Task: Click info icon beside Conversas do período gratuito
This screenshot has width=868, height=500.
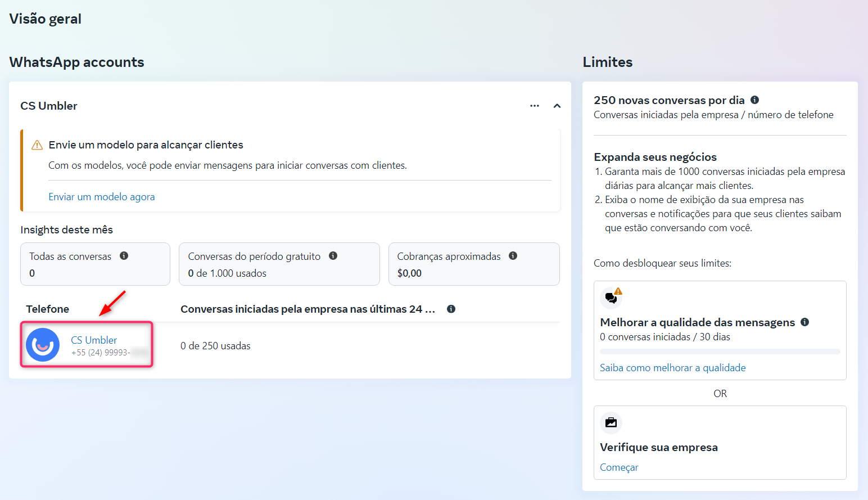Action: (x=333, y=256)
